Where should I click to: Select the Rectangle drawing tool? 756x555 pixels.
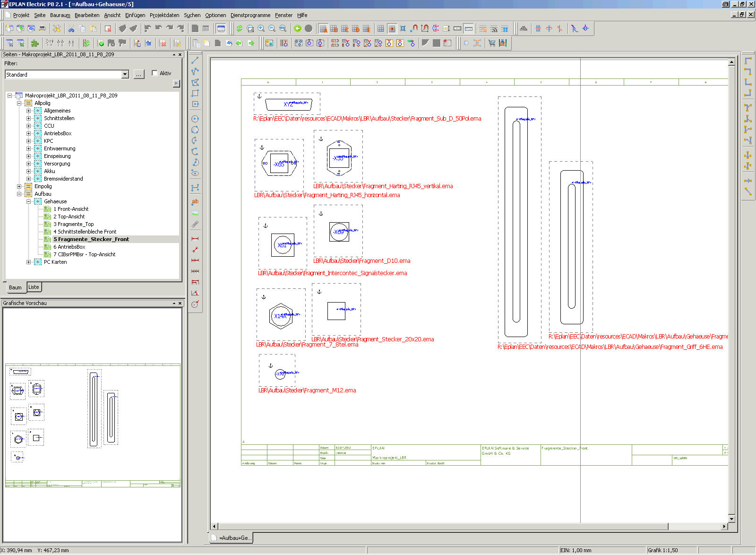(x=195, y=93)
